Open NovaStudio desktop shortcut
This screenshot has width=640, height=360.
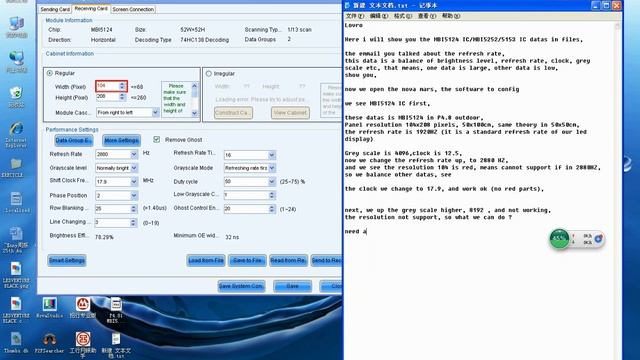[49, 308]
